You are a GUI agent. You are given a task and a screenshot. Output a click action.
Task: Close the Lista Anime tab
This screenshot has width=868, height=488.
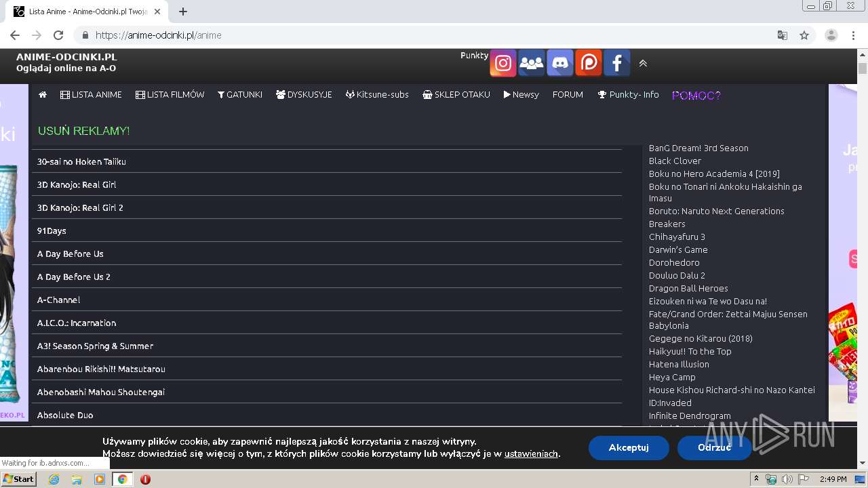[157, 12]
